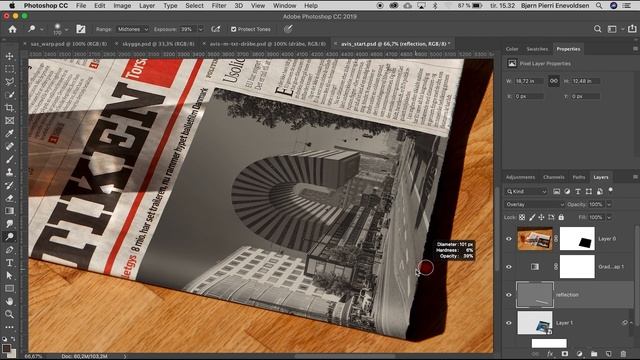Open the Image menu
Viewport: 640px width, 360px height.
click(122, 6)
